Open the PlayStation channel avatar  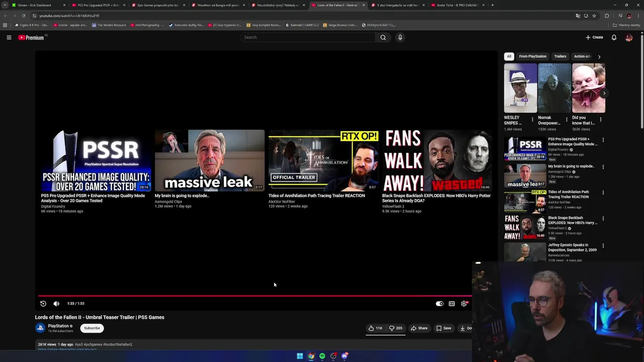(40, 328)
